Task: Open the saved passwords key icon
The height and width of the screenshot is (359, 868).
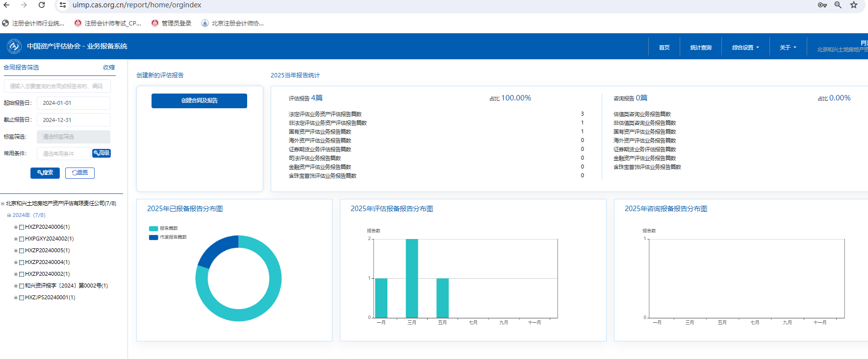Action: [x=822, y=5]
